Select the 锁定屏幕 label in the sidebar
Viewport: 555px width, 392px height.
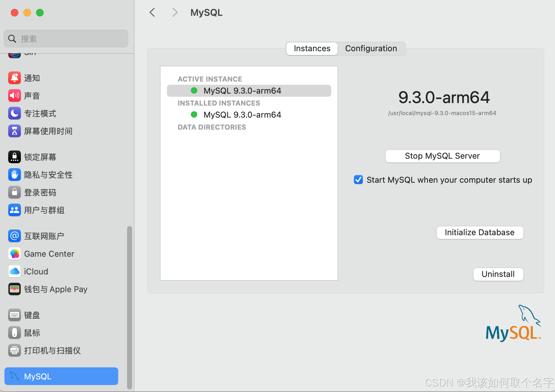pyautogui.click(x=40, y=157)
